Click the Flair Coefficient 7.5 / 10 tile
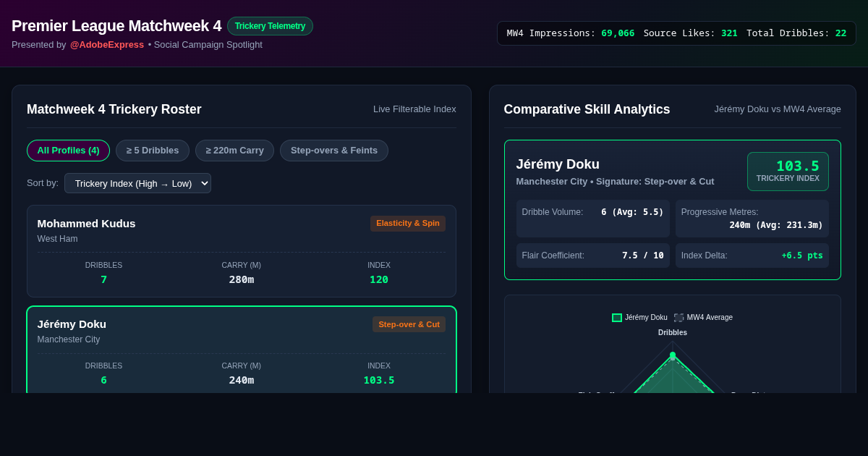The image size is (868, 456). click(x=593, y=256)
